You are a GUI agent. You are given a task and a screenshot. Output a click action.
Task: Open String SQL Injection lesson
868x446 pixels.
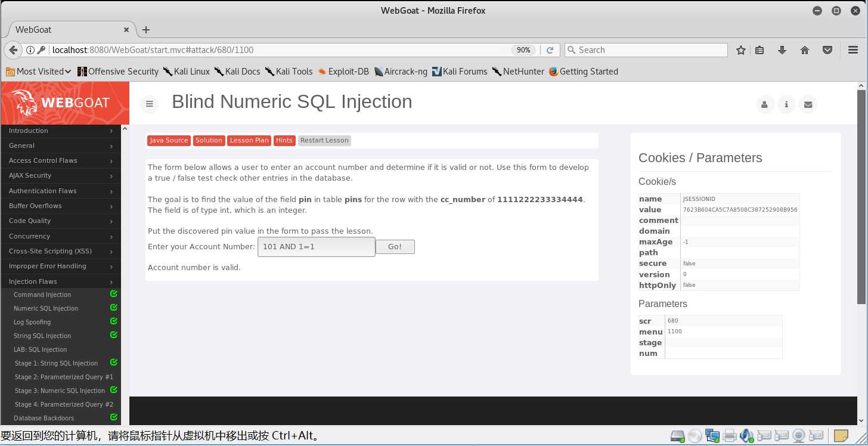click(x=42, y=336)
